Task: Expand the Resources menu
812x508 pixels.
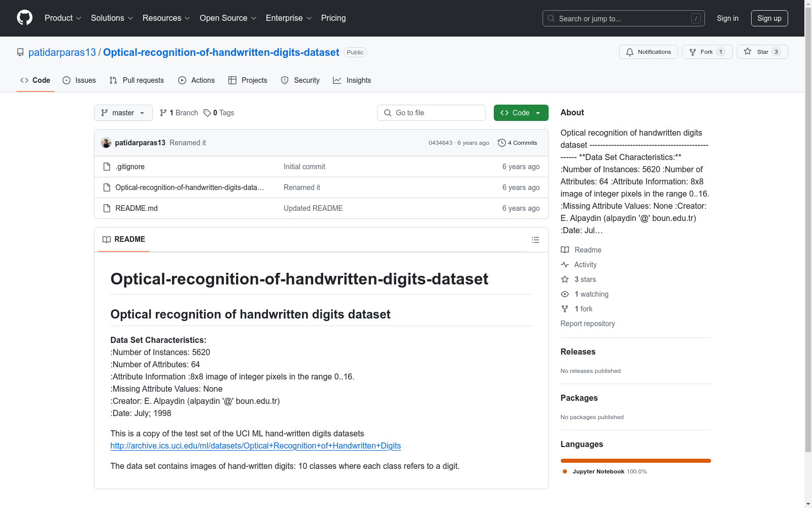Action: (166, 18)
